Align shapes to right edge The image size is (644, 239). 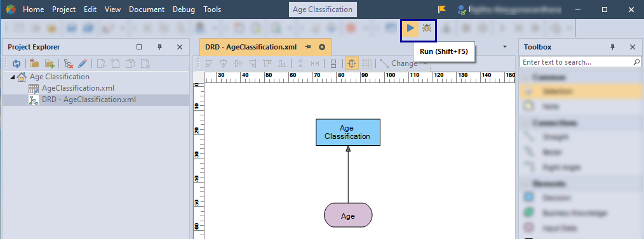pyautogui.click(x=253, y=63)
